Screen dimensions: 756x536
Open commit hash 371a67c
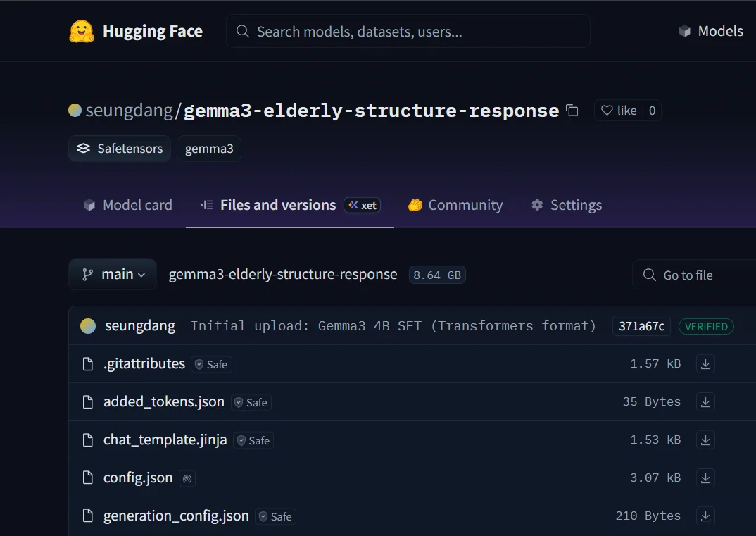click(x=641, y=327)
